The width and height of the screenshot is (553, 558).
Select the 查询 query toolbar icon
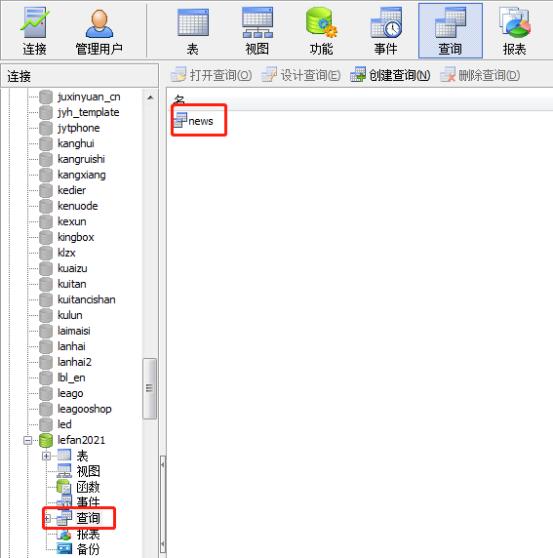450,31
